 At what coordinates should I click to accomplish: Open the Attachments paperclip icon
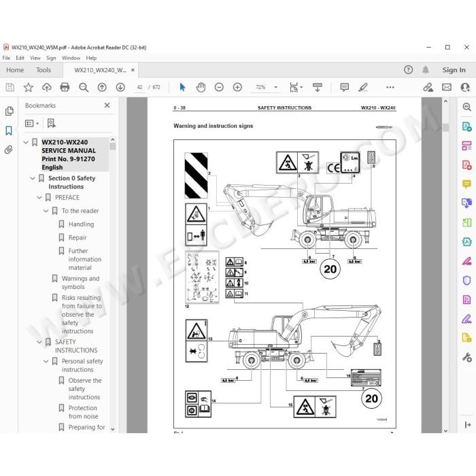[x=9, y=150]
